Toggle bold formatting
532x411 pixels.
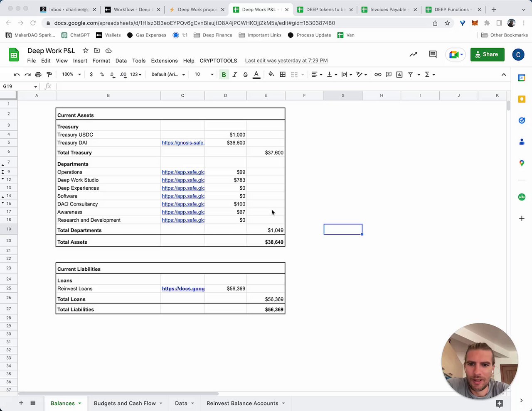pyautogui.click(x=224, y=74)
